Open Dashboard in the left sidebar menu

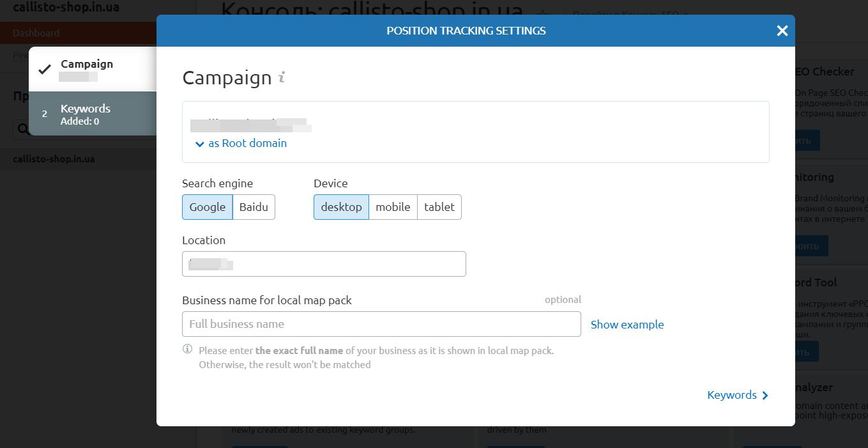[x=36, y=33]
